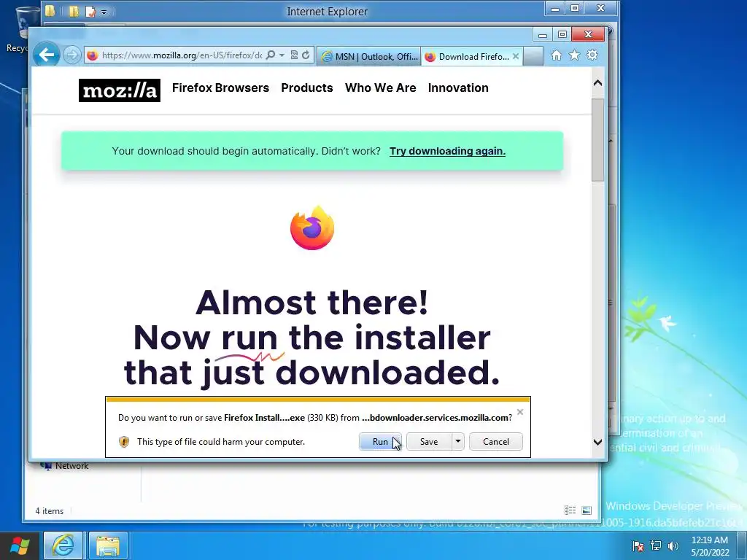The image size is (747, 560).
Task: Open the Windows Start button
Action: click(20, 545)
